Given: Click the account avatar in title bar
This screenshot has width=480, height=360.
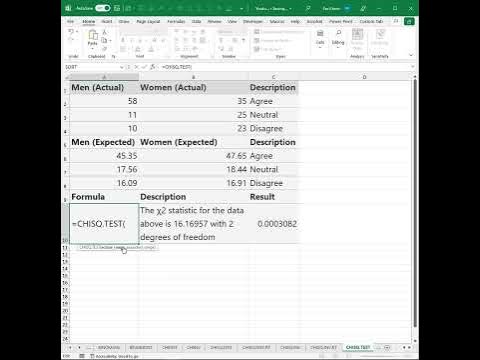Looking at the screenshot, I should pyautogui.click(x=347, y=8).
